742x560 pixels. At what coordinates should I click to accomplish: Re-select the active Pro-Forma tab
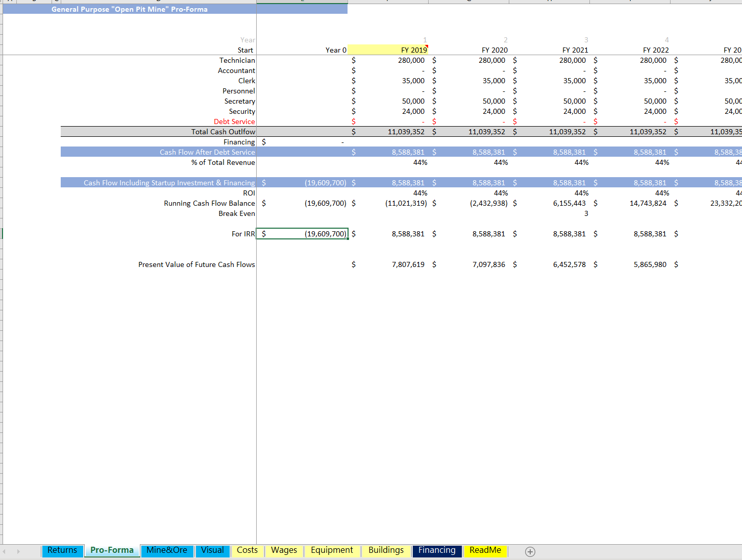pos(112,550)
